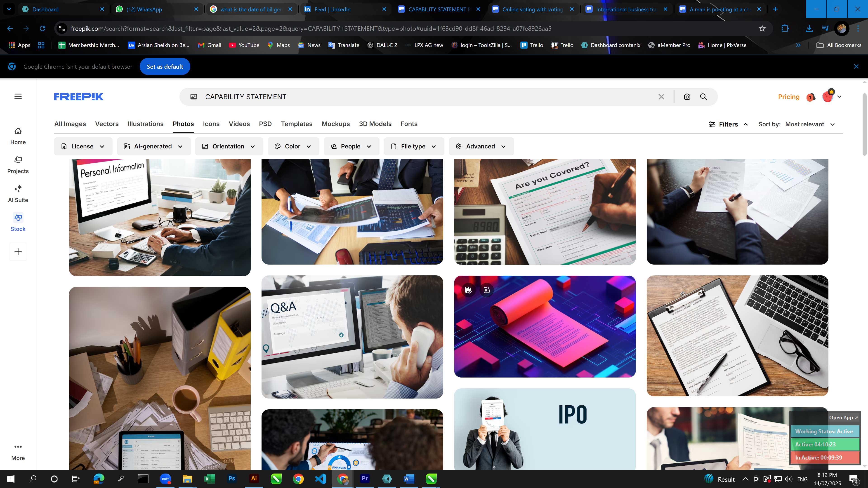The image size is (868, 488).
Task: Expand the File type filter dropdown
Action: tap(414, 146)
